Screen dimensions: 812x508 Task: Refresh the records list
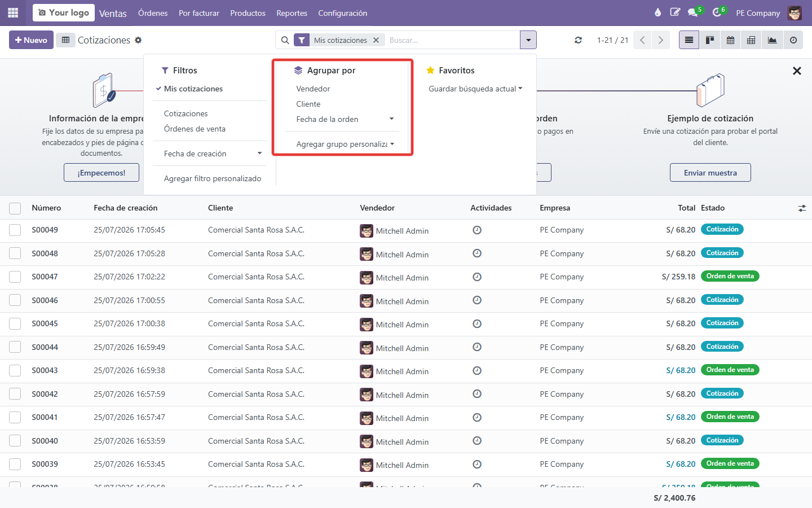578,40
